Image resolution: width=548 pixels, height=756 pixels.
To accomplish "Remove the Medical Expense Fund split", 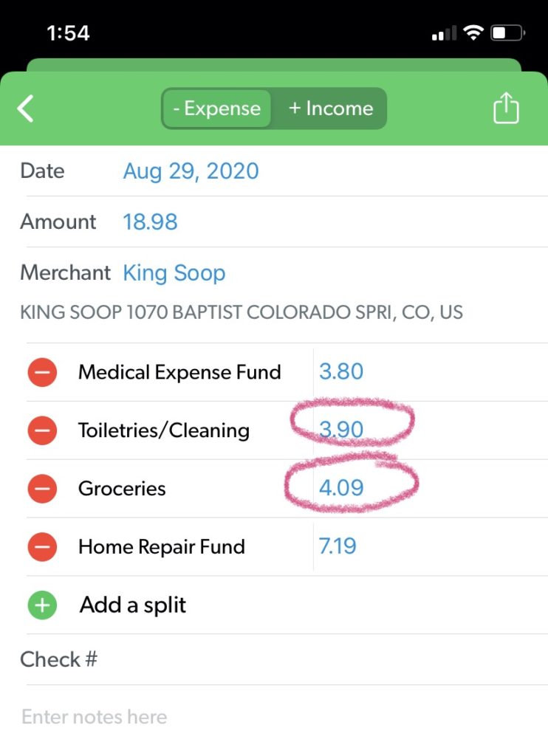I will click(x=42, y=372).
